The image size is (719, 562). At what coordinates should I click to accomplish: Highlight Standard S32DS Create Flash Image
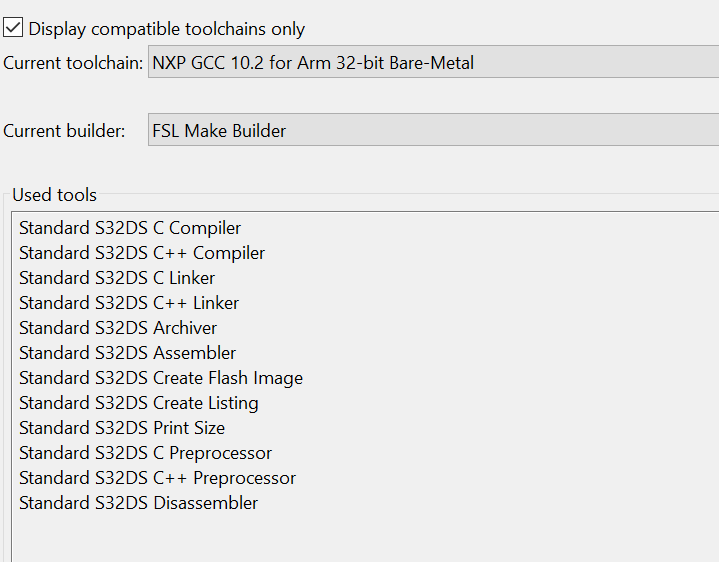pyautogui.click(x=161, y=378)
